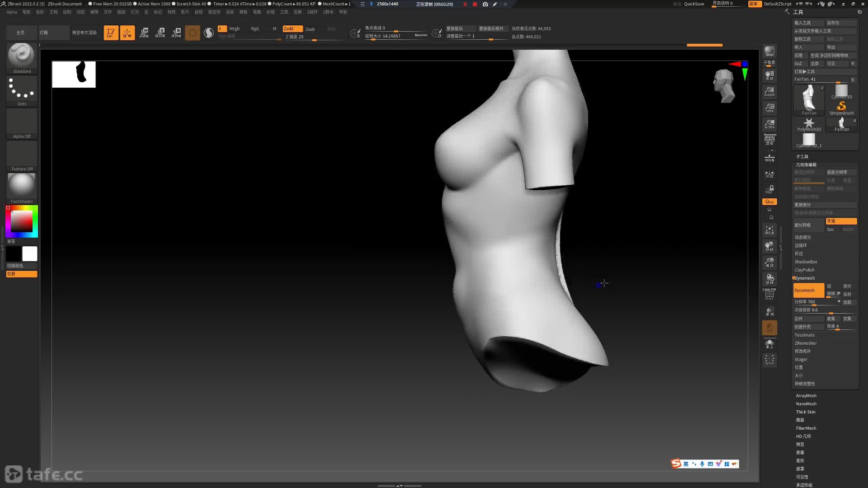
Task: Select the Move gizmo toolbar icon
Action: pos(144,33)
